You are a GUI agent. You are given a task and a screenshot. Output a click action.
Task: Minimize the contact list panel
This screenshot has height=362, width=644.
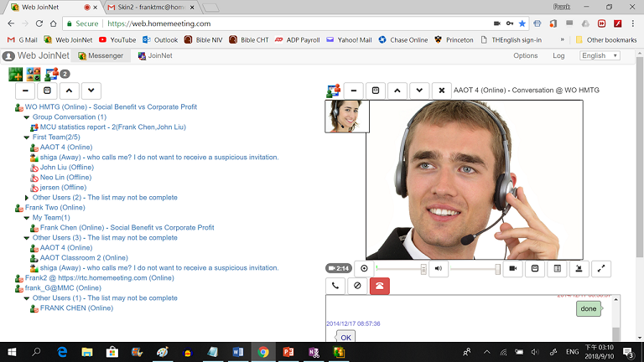(x=25, y=90)
